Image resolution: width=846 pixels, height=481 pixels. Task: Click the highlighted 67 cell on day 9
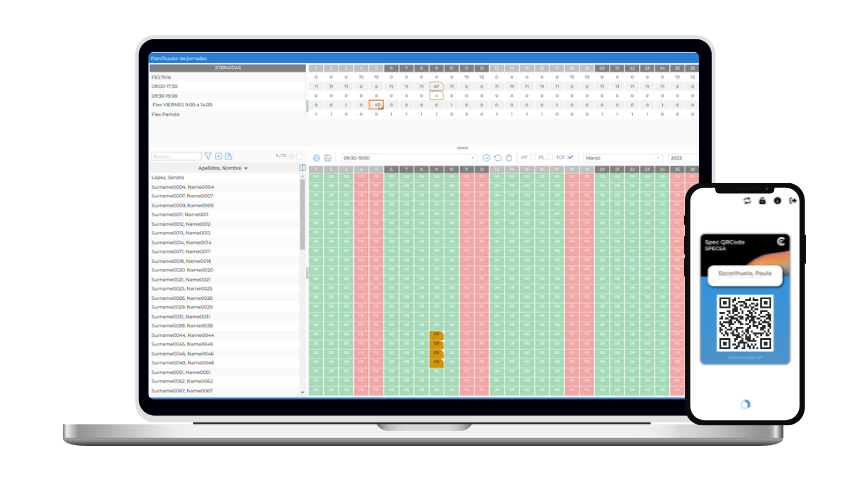pyautogui.click(x=436, y=86)
